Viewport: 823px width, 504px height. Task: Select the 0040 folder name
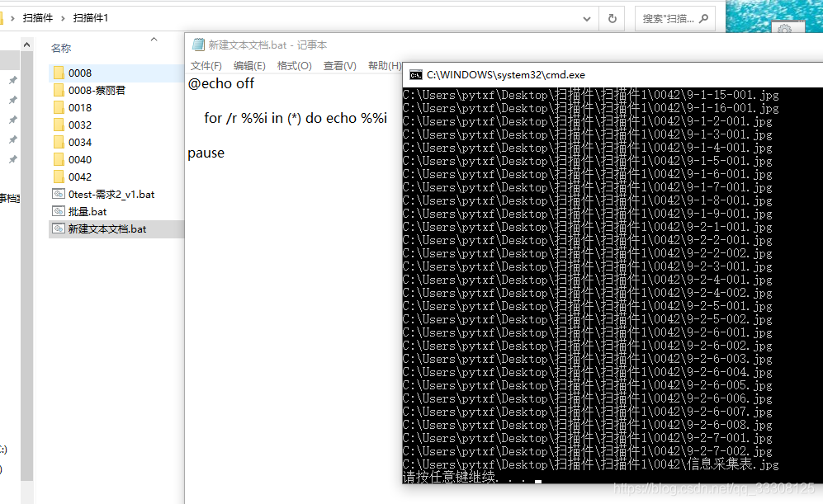coord(80,159)
